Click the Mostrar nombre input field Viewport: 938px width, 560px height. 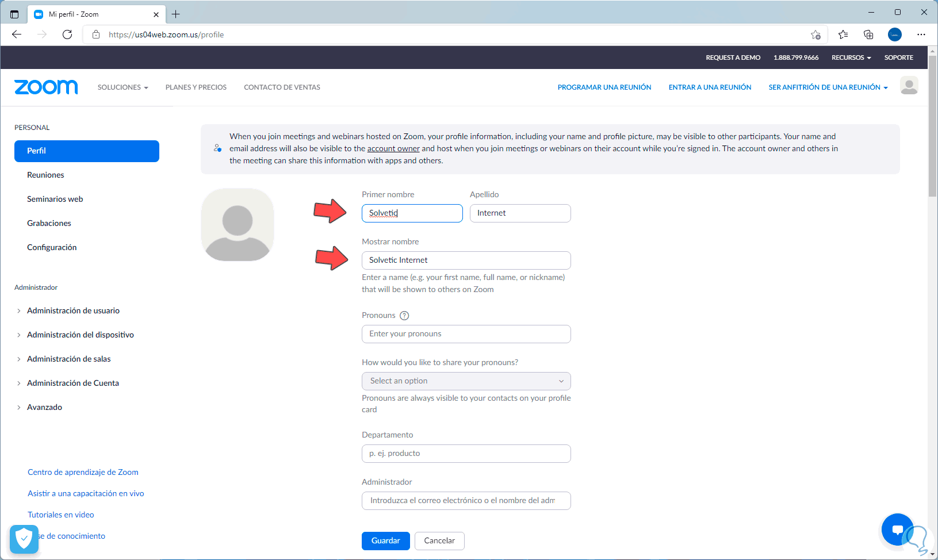coord(466,260)
